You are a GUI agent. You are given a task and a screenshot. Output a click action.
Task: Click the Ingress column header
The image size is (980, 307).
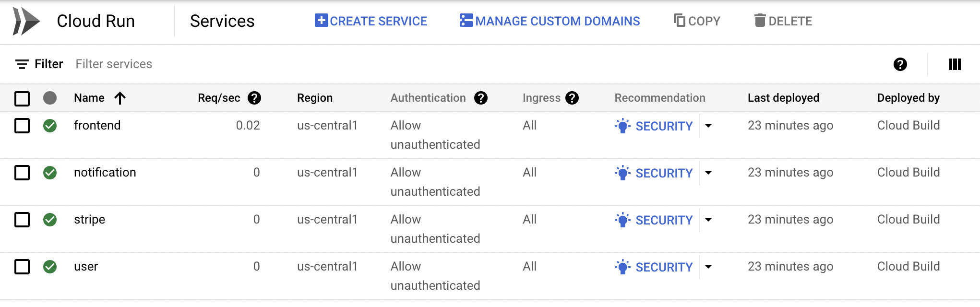coord(541,98)
